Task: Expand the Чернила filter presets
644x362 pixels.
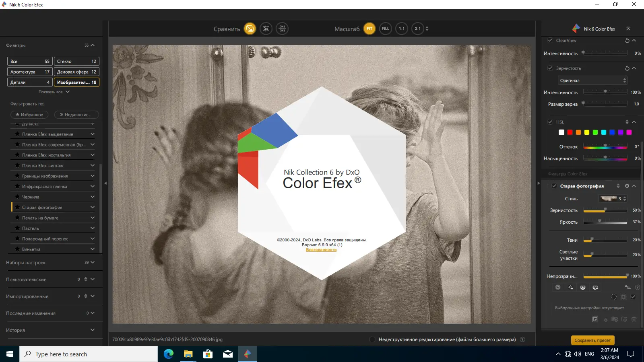Action: 93,197
